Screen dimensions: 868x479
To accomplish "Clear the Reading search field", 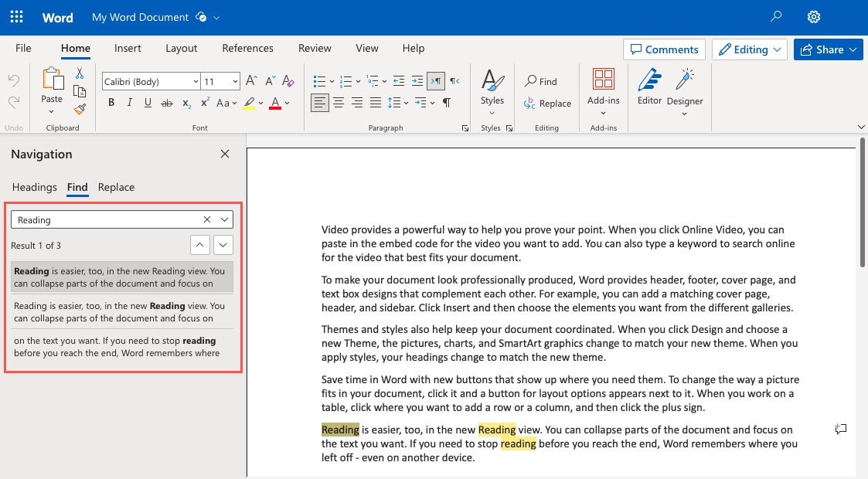I will pyautogui.click(x=207, y=219).
